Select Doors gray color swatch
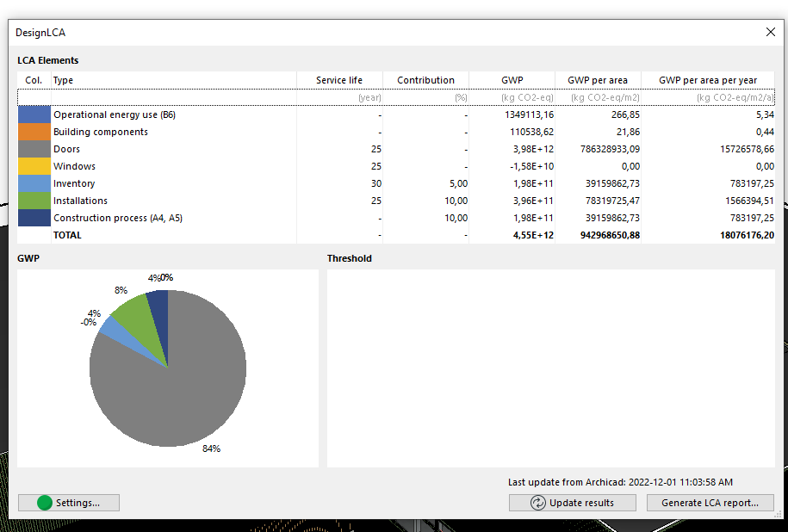This screenshot has width=788, height=532. coord(34,149)
